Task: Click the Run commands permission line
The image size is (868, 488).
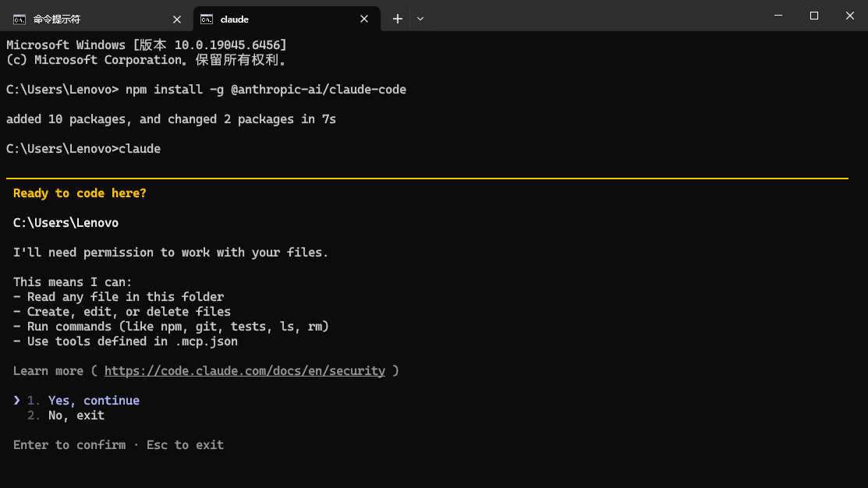Action: point(171,327)
